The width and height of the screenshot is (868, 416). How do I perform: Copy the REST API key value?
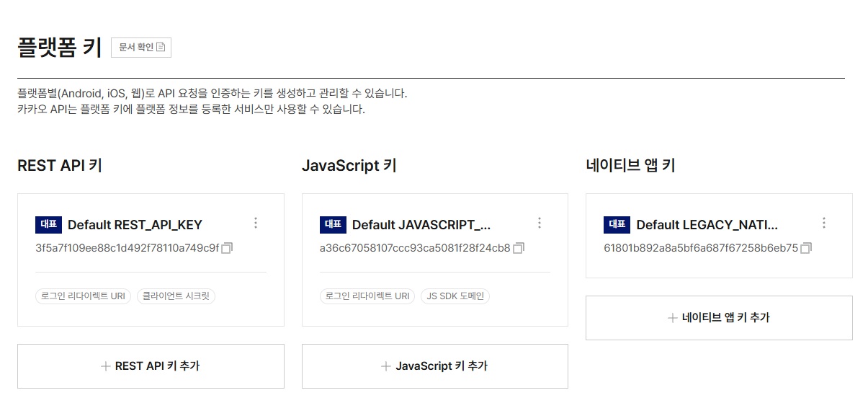(227, 248)
